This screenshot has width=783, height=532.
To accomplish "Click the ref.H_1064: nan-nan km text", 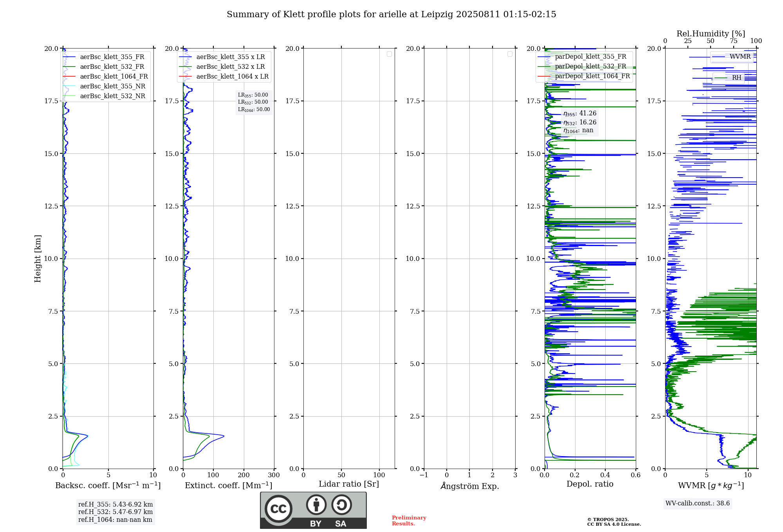I will point(115,520).
